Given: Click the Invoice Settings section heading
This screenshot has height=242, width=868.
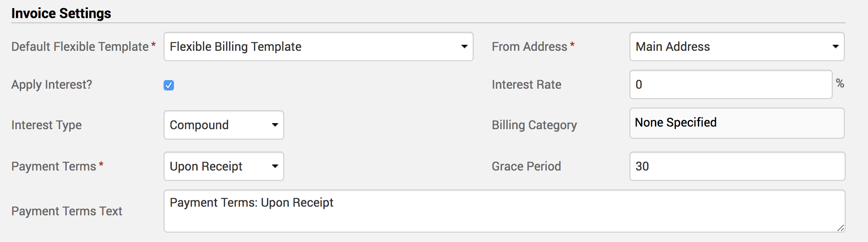Looking at the screenshot, I should 61,13.
